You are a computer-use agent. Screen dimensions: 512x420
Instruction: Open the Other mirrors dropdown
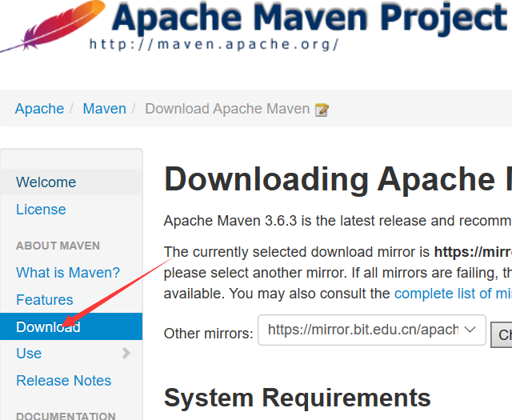tap(371, 330)
